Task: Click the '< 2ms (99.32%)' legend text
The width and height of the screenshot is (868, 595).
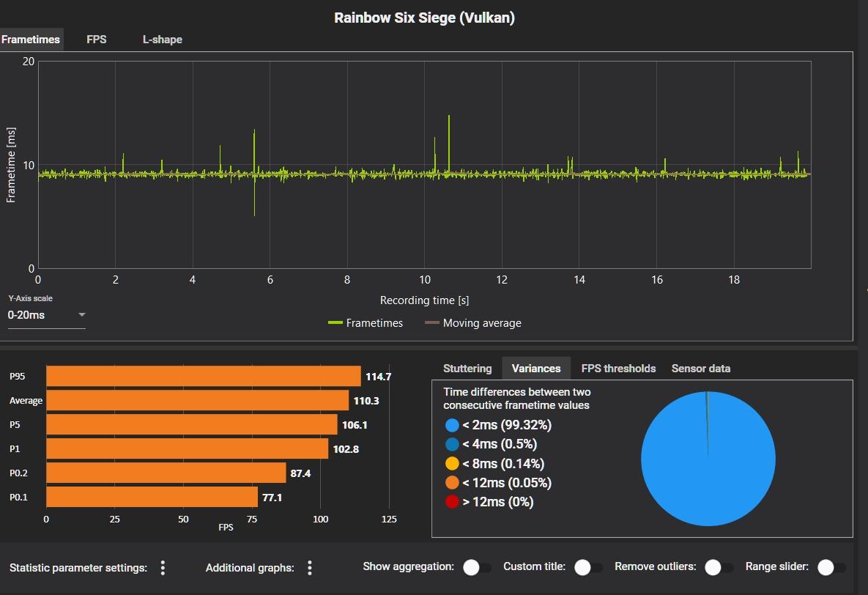Action: [x=507, y=425]
